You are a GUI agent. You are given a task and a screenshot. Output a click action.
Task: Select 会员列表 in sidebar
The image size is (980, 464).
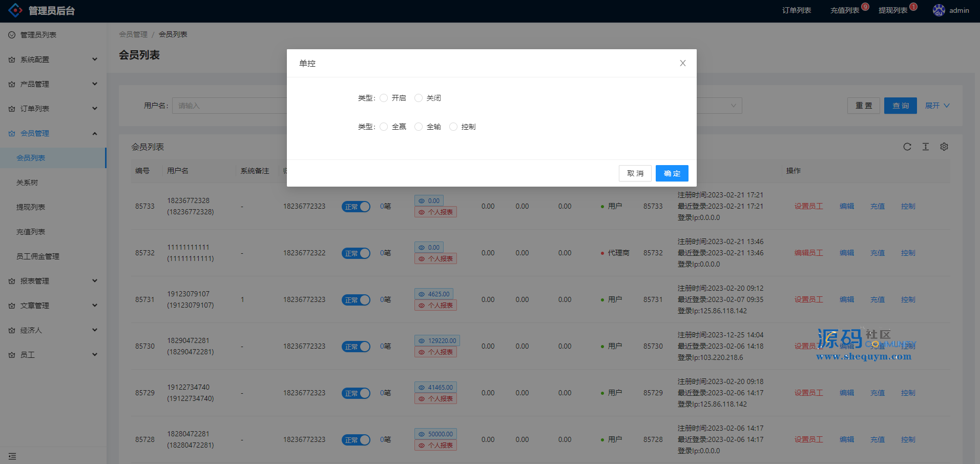[x=53, y=158]
